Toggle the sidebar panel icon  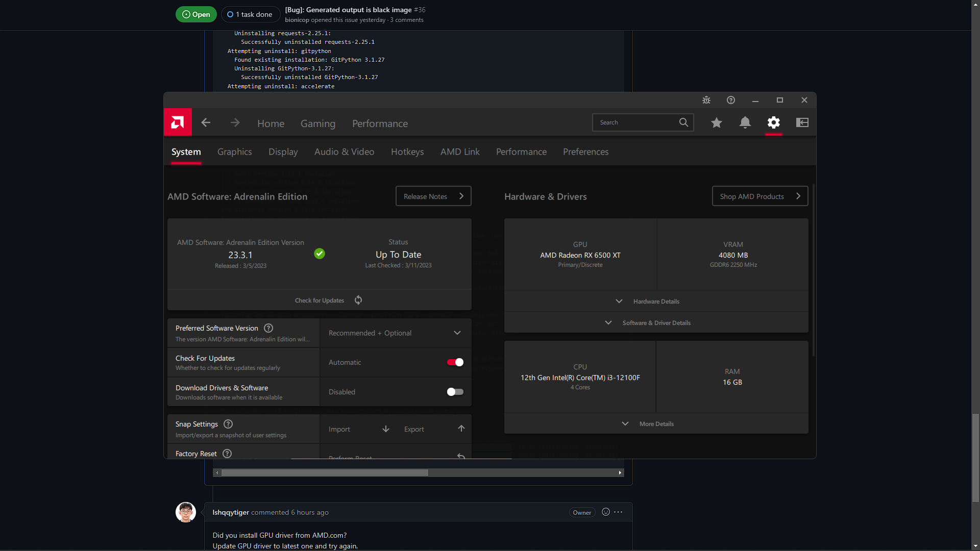(x=802, y=123)
